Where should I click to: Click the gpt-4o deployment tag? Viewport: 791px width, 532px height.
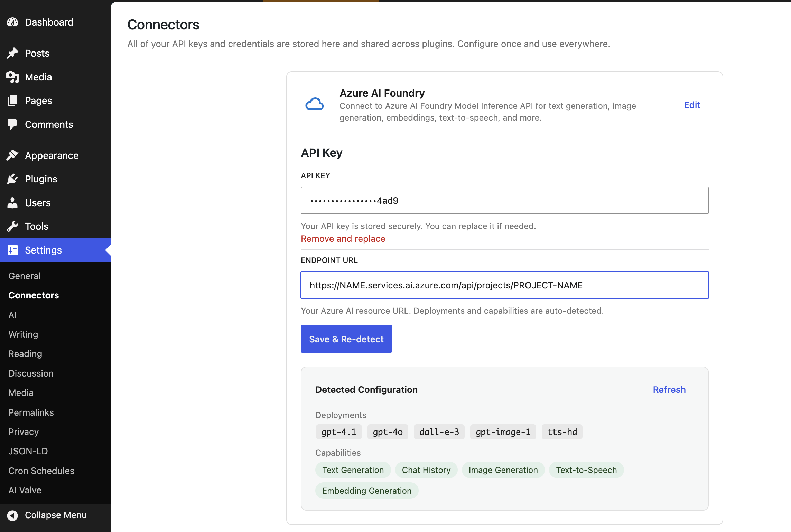pos(388,432)
